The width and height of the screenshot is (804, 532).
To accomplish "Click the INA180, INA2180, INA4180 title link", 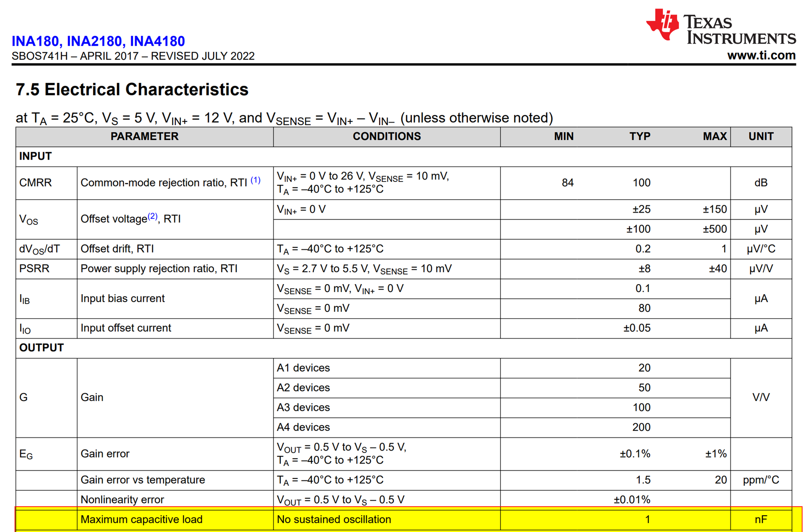I will pos(98,41).
